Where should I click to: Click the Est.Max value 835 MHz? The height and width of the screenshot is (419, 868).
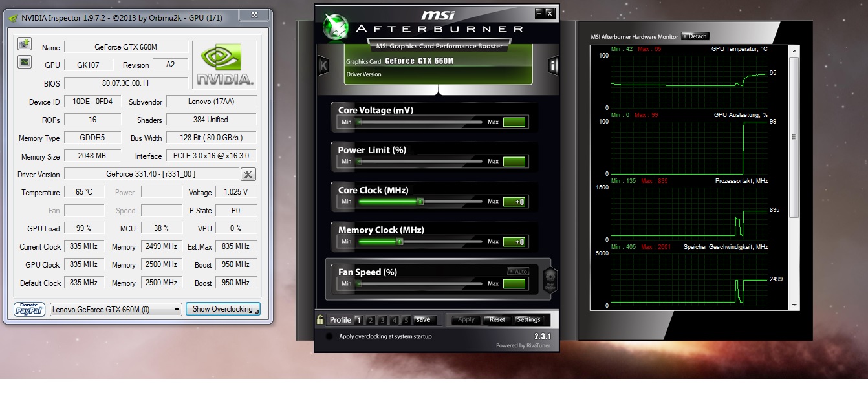point(235,246)
